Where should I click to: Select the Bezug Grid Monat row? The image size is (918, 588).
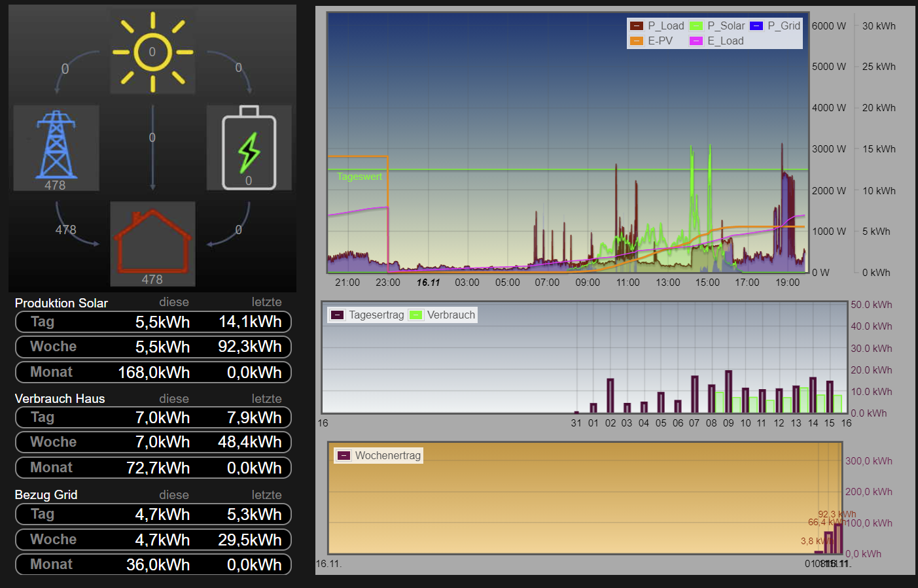153,564
